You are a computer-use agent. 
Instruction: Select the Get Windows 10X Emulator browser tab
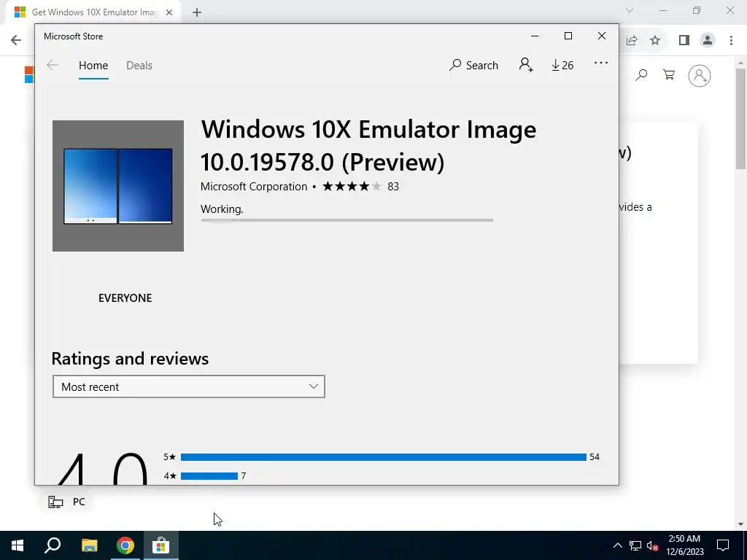(x=94, y=12)
